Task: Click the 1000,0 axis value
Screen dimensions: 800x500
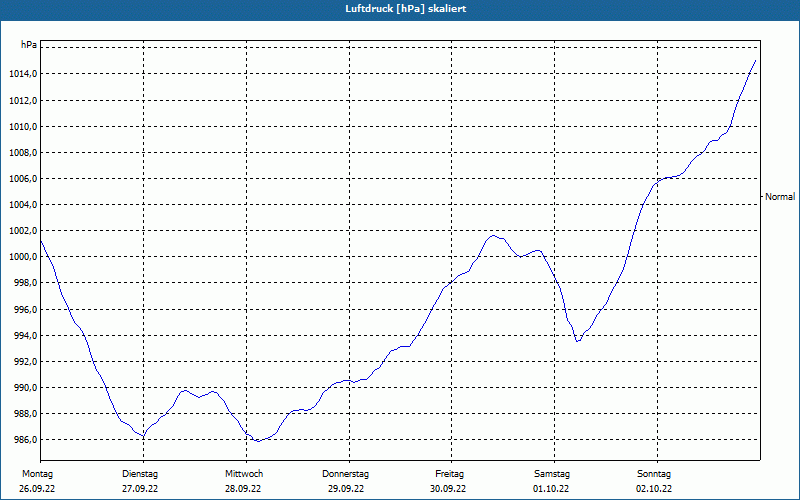Action: [23, 257]
